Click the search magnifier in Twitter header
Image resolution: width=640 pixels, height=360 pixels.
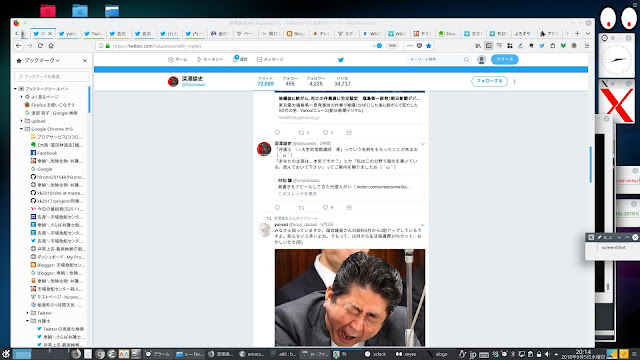click(x=466, y=60)
